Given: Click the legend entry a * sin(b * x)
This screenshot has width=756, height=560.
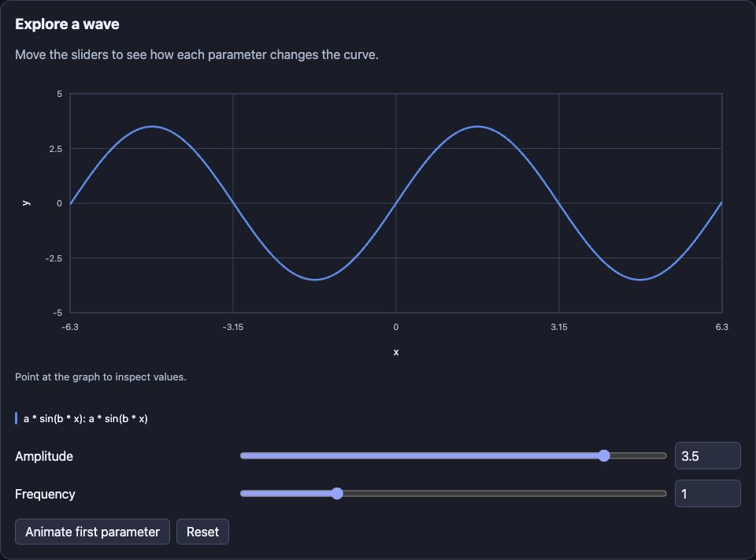Looking at the screenshot, I should pyautogui.click(x=81, y=418).
